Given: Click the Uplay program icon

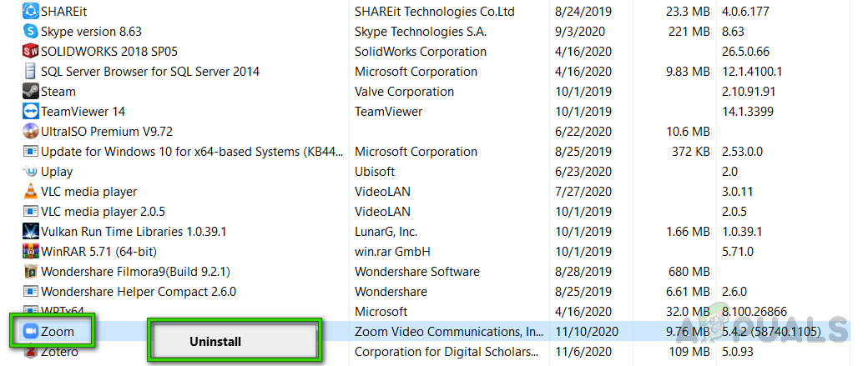Looking at the screenshot, I should (x=30, y=172).
